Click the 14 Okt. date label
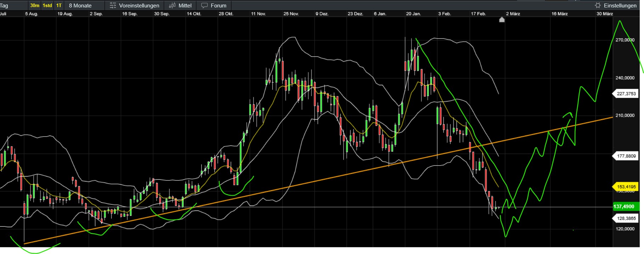The height and width of the screenshot is (254, 644). pos(194,14)
